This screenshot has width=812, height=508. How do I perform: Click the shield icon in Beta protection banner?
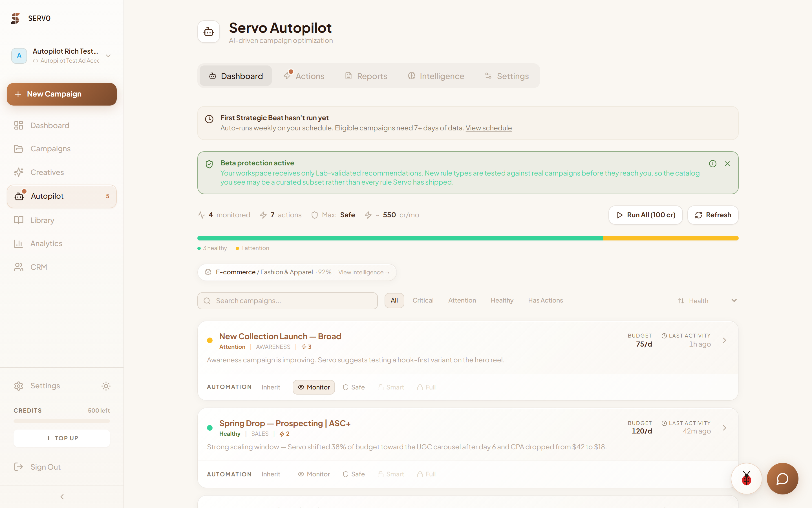click(209, 164)
